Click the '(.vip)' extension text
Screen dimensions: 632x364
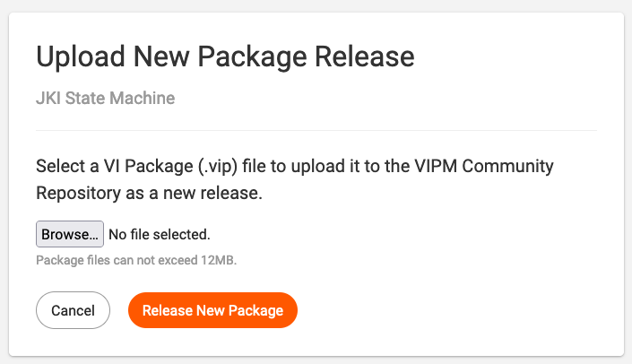218,167
